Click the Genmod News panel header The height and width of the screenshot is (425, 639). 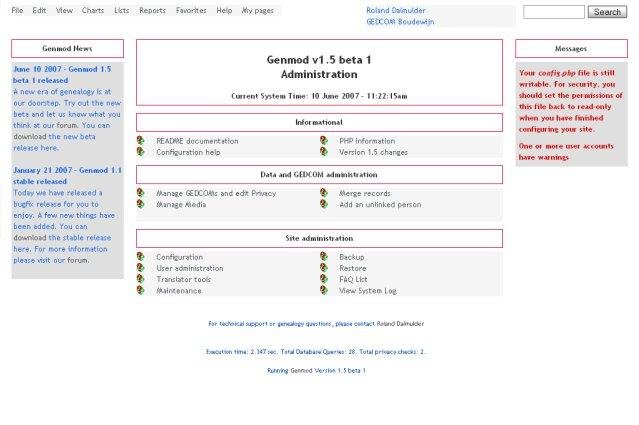[67, 48]
